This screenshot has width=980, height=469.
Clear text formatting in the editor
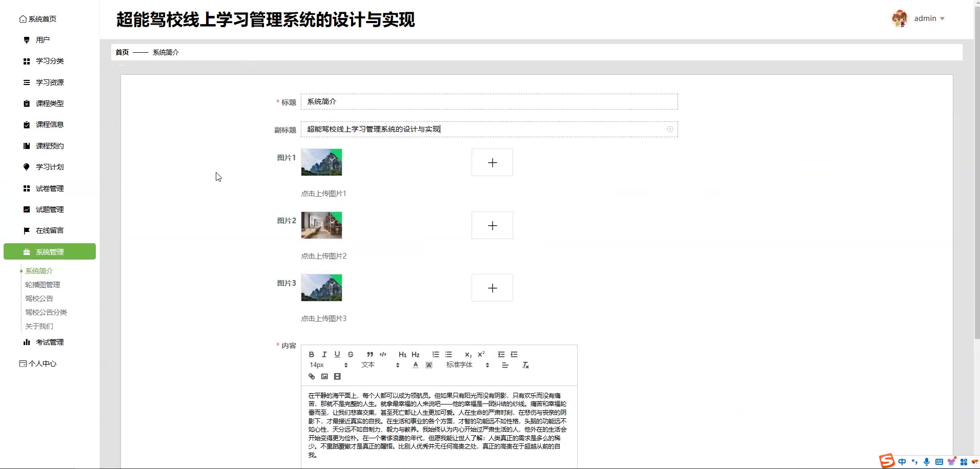(x=525, y=365)
